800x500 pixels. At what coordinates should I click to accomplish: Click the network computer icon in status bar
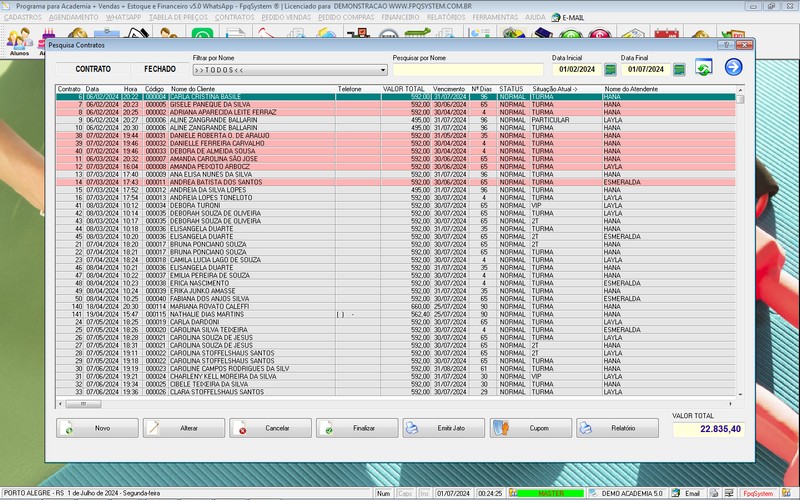pyautogui.click(x=729, y=493)
